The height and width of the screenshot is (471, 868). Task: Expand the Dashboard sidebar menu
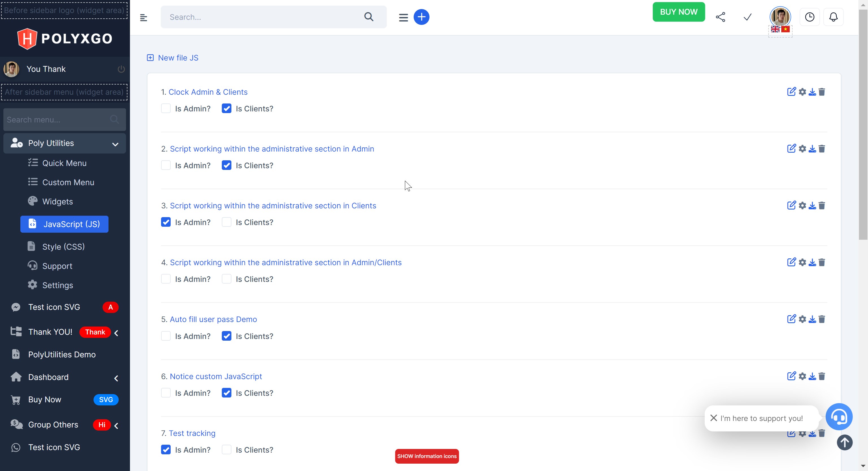pos(116,378)
